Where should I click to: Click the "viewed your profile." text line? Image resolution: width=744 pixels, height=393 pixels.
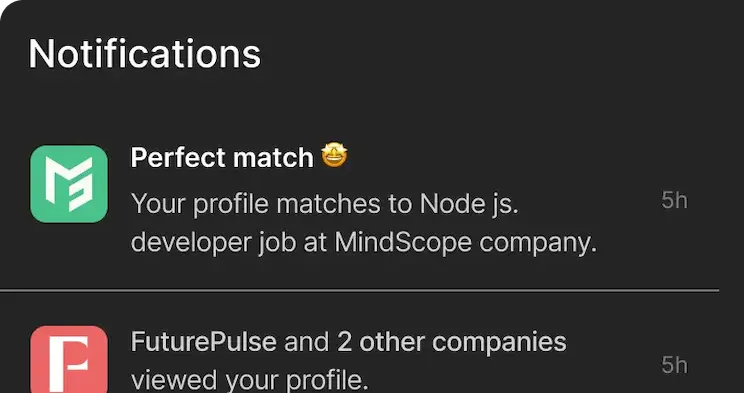pos(250,380)
